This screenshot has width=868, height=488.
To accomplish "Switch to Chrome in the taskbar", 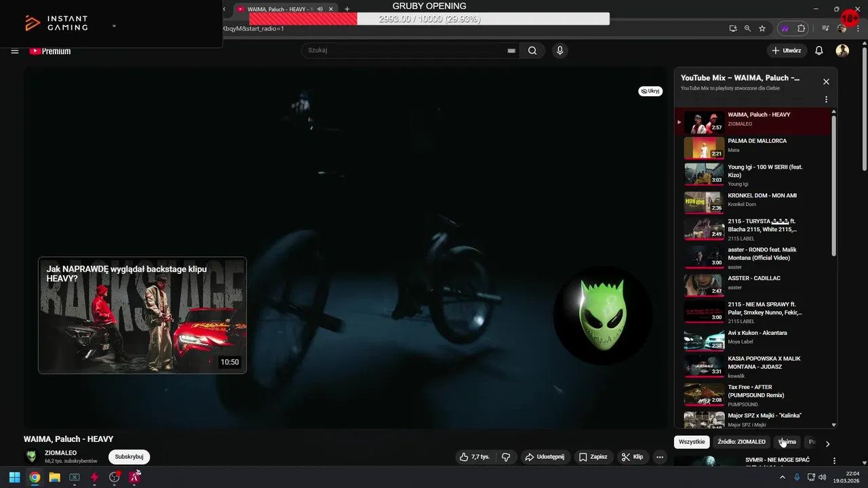I will tap(35, 477).
